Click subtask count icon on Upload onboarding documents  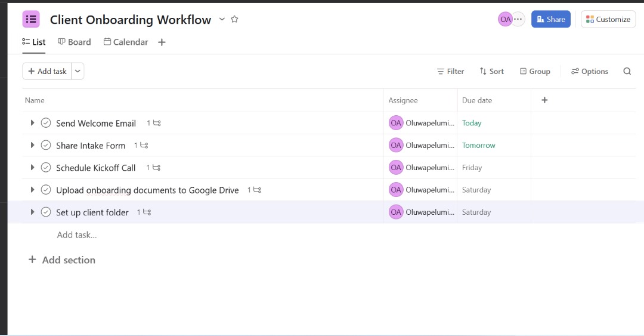(254, 190)
